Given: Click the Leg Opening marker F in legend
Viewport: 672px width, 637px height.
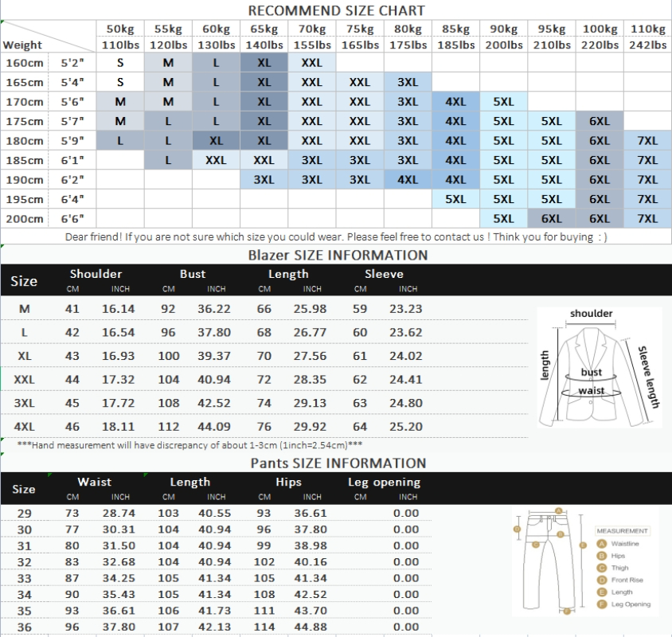Looking at the screenshot, I should click(x=602, y=604).
